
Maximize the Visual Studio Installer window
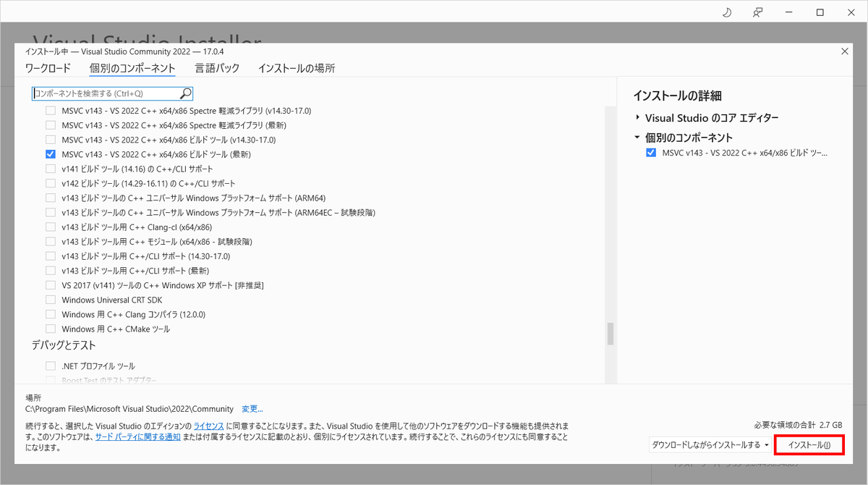click(x=820, y=12)
